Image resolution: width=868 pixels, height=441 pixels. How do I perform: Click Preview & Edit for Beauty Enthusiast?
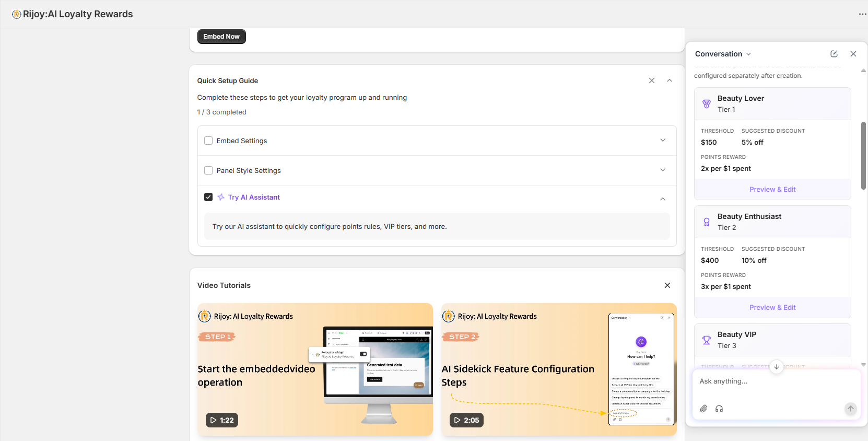point(772,307)
